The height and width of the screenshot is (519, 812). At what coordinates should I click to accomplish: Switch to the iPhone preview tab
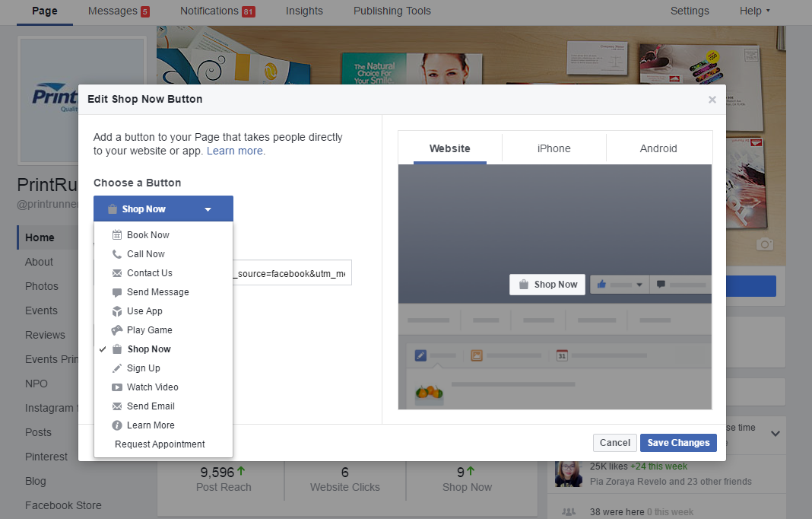pos(554,148)
